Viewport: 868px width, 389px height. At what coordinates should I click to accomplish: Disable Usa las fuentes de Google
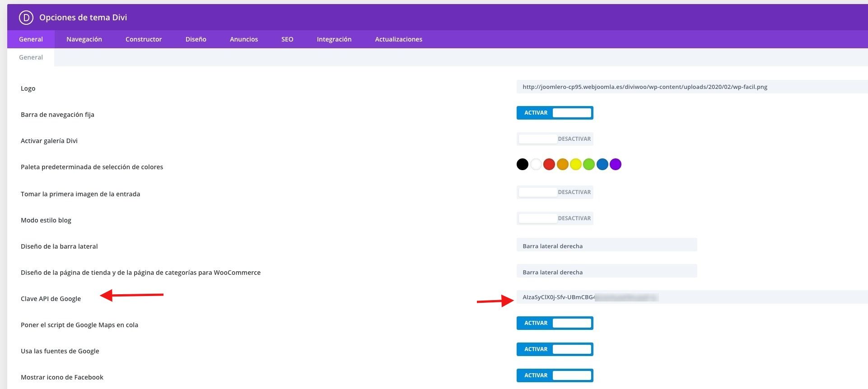pyautogui.click(x=555, y=349)
